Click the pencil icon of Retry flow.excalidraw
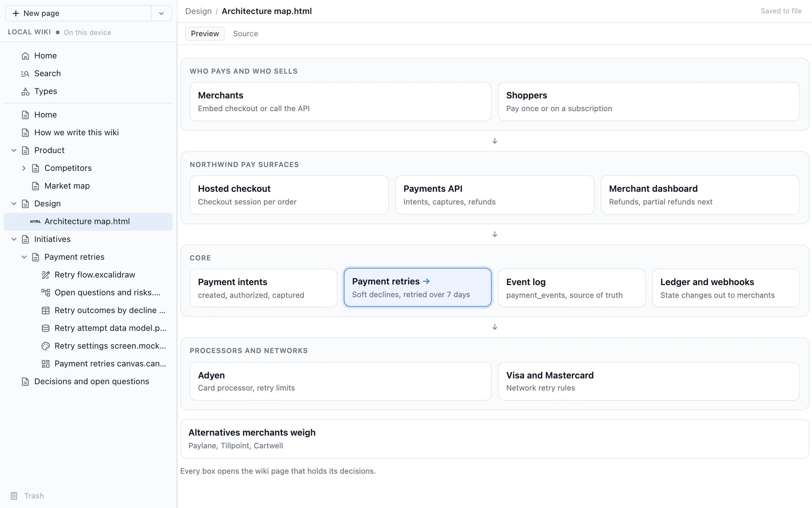This screenshot has height=508, width=812. (x=46, y=275)
